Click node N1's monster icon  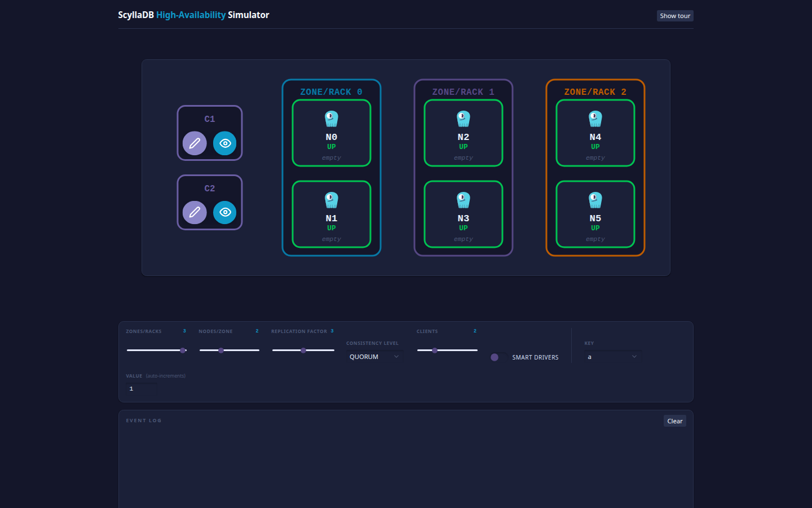[x=332, y=200]
